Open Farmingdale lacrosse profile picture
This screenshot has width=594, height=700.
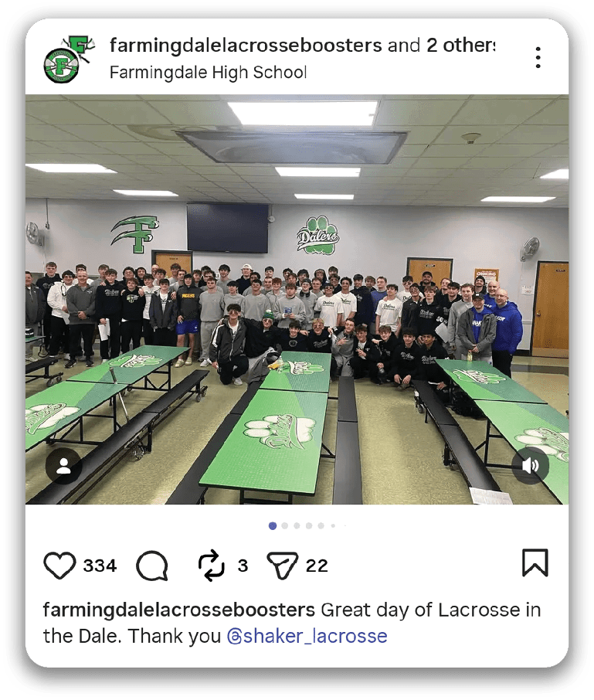coord(67,59)
